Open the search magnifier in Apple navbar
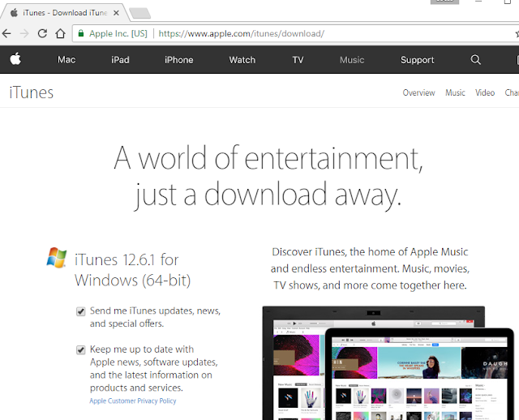Image resolution: width=519 pixels, height=420 pixels. [476, 59]
